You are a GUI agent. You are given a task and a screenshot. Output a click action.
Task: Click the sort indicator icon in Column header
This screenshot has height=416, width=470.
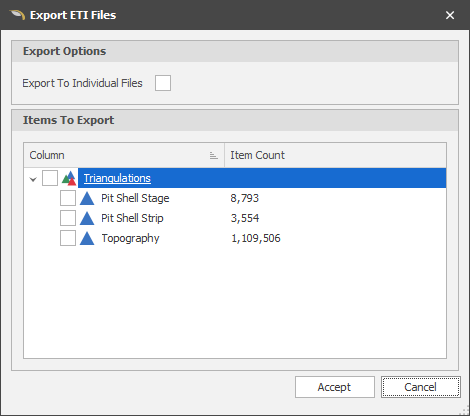(214, 155)
